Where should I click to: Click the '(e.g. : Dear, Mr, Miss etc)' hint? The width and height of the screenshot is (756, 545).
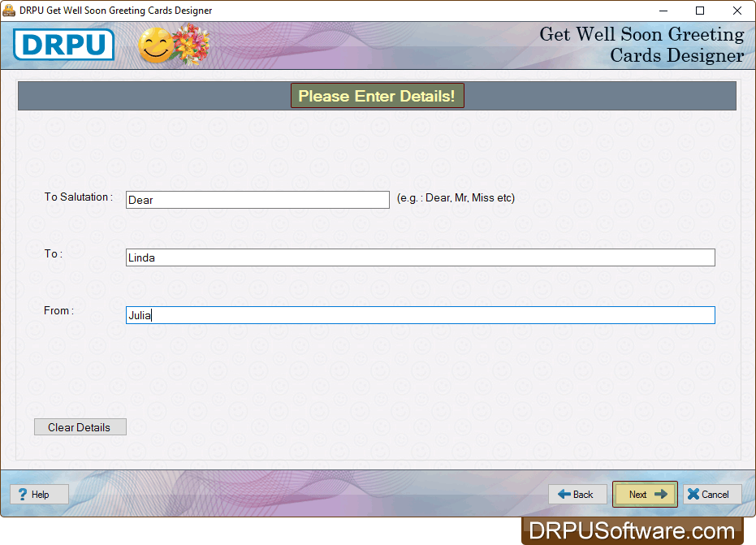[456, 197]
